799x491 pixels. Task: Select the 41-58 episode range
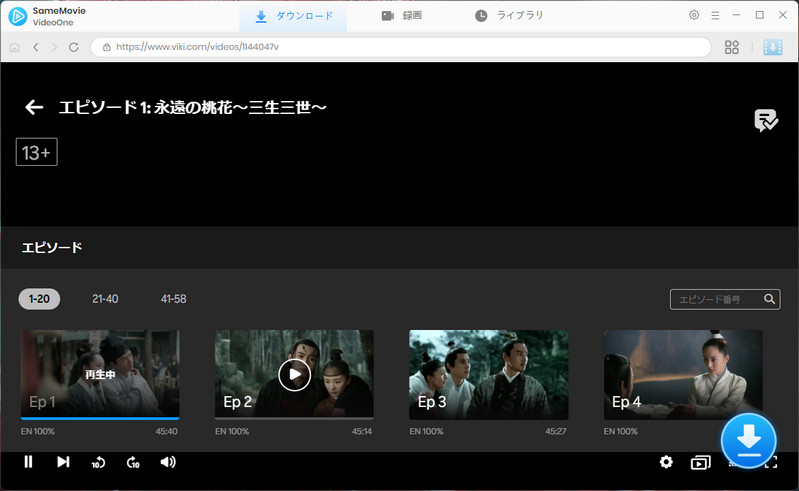coord(174,299)
